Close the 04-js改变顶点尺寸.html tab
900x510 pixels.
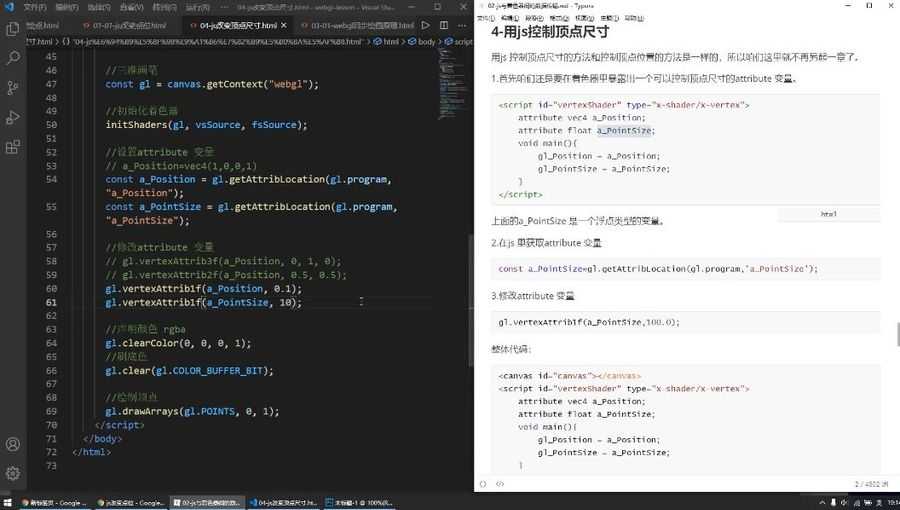coord(284,25)
